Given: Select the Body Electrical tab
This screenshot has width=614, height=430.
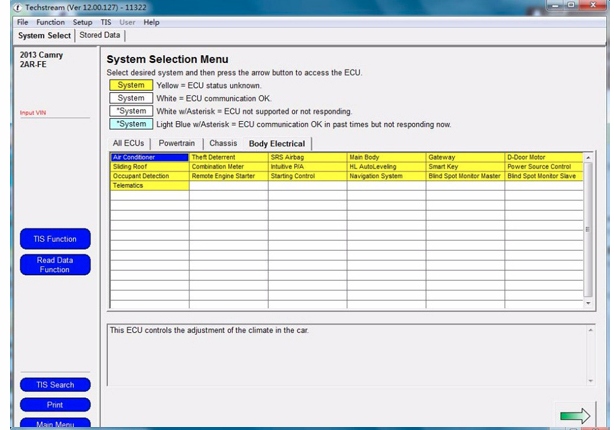Looking at the screenshot, I should (277, 144).
